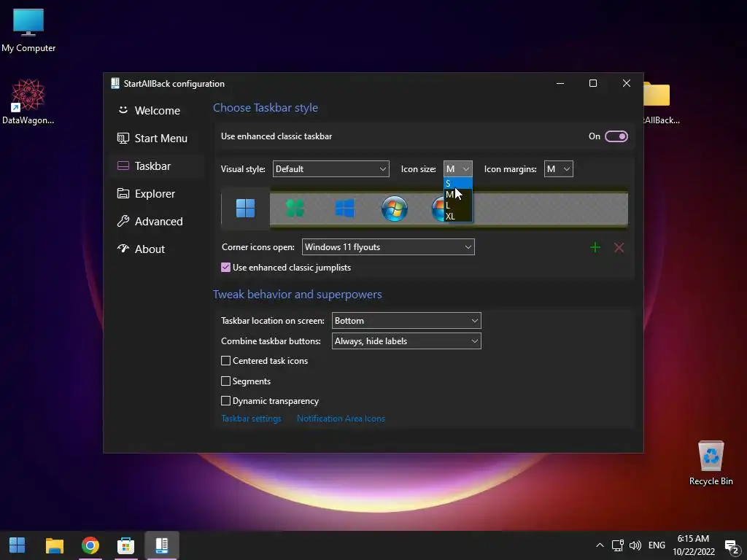Enable Dynamic transparency checkbox
The image size is (747, 560).
[x=226, y=401]
